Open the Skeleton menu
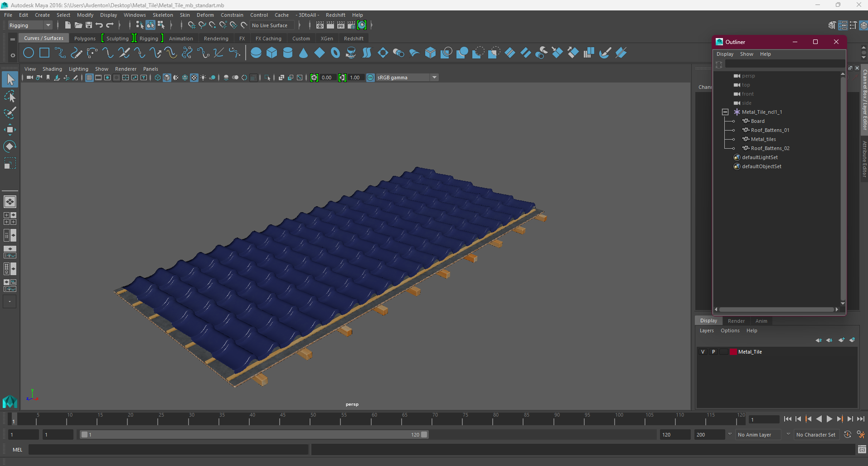This screenshot has height=466, width=868. pos(163,15)
